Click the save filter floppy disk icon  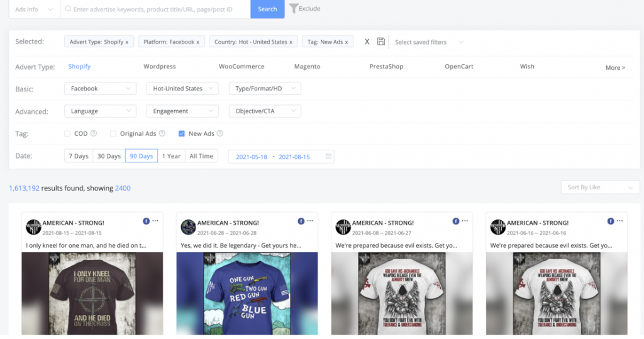(x=381, y=42)
